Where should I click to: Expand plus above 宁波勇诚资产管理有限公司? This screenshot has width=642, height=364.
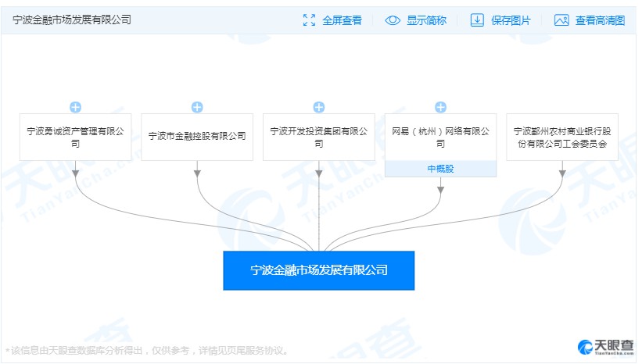[x=75, y=107]
